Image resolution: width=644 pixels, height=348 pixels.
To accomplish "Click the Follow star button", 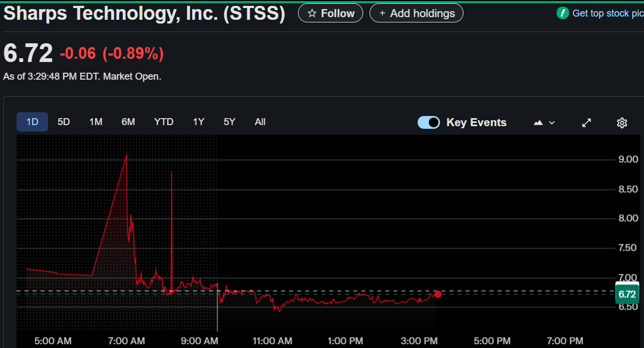I will [330, 13].
